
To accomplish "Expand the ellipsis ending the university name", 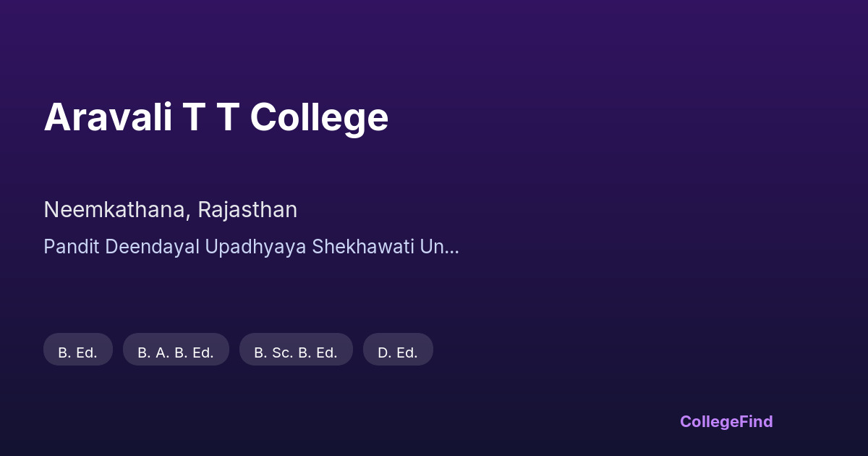I will coord(451,248).
